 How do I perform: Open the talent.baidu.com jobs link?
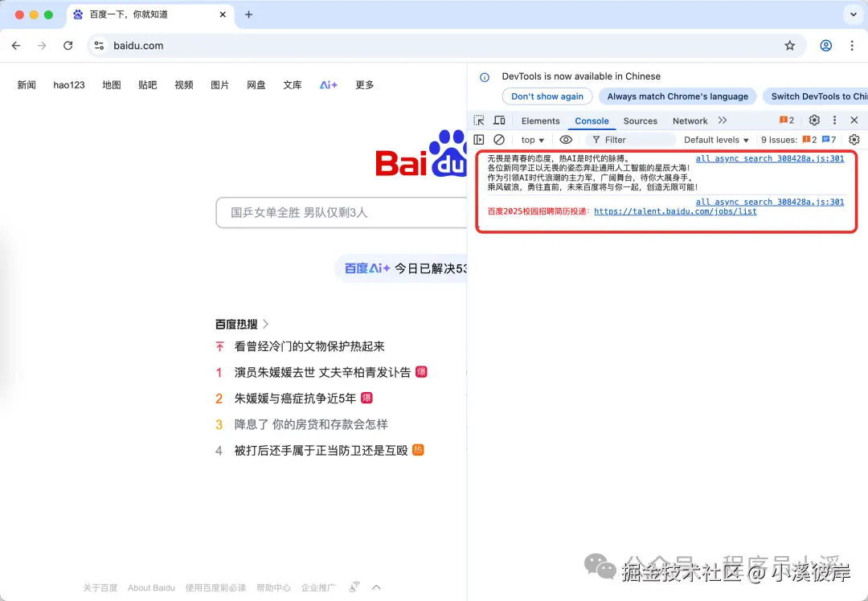(x=675, y=211)
